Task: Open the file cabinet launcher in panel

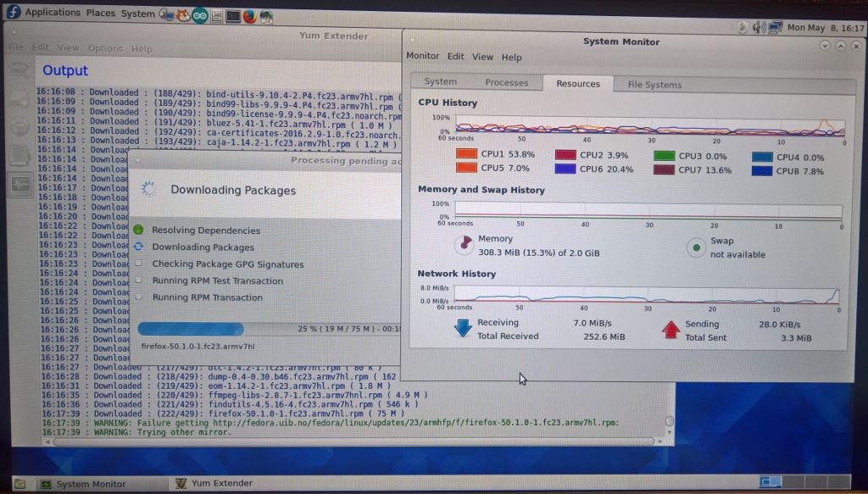Action: tap(216, 16)
